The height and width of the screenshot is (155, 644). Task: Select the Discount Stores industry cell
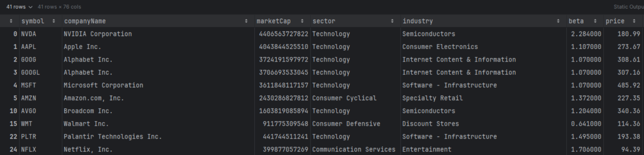click(430, 124)
